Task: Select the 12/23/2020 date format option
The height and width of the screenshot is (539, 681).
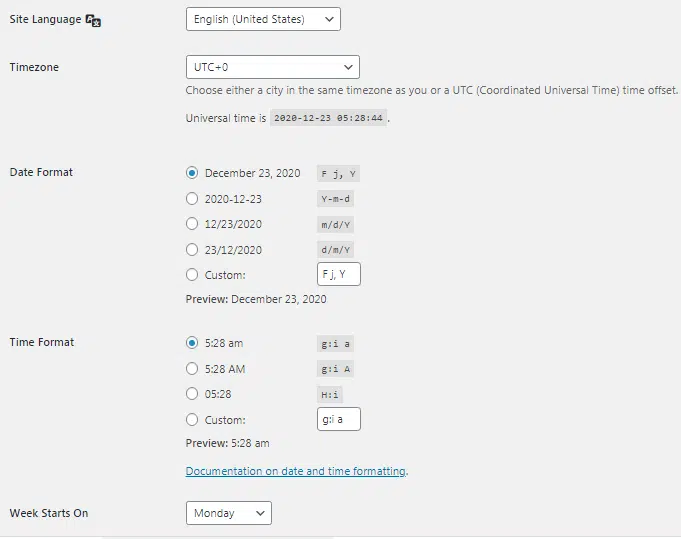Action: tap(192, 224)
